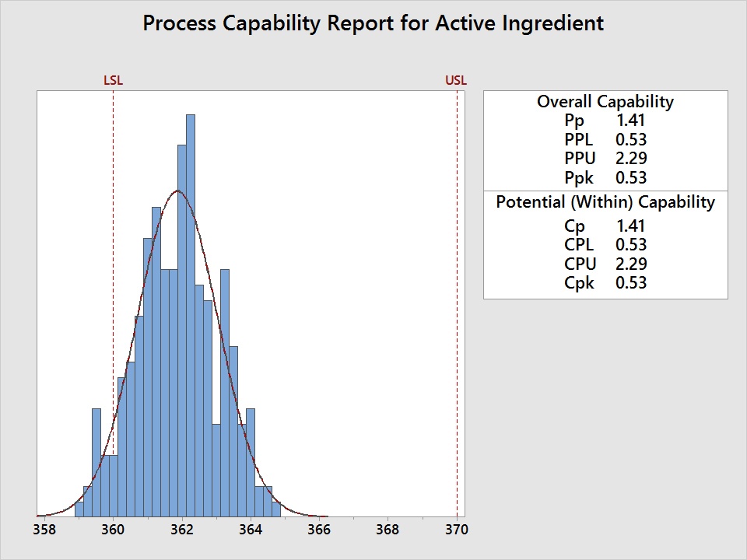Click the Cp row label
747x560 pixels.
574,226
